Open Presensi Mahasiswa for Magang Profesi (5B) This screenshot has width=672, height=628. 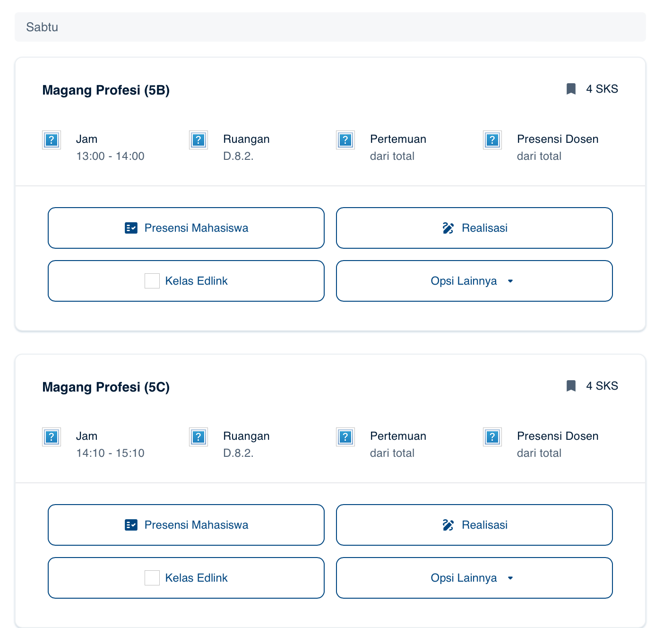(x=186, y=228)
